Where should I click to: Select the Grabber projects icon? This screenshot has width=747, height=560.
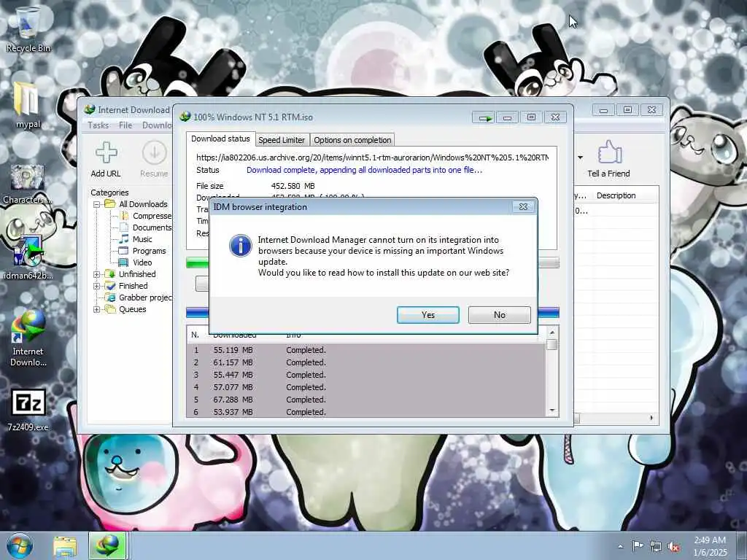110,297
